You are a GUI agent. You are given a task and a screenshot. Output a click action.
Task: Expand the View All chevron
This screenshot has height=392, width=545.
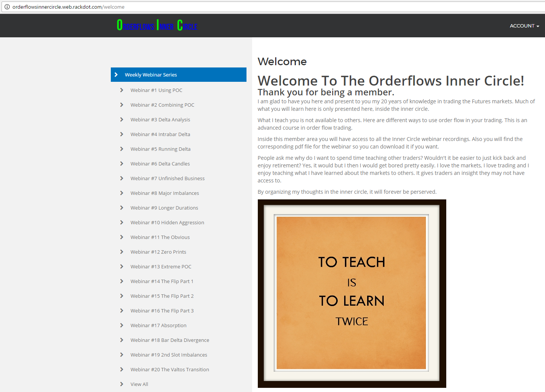[x=121, y=384]
